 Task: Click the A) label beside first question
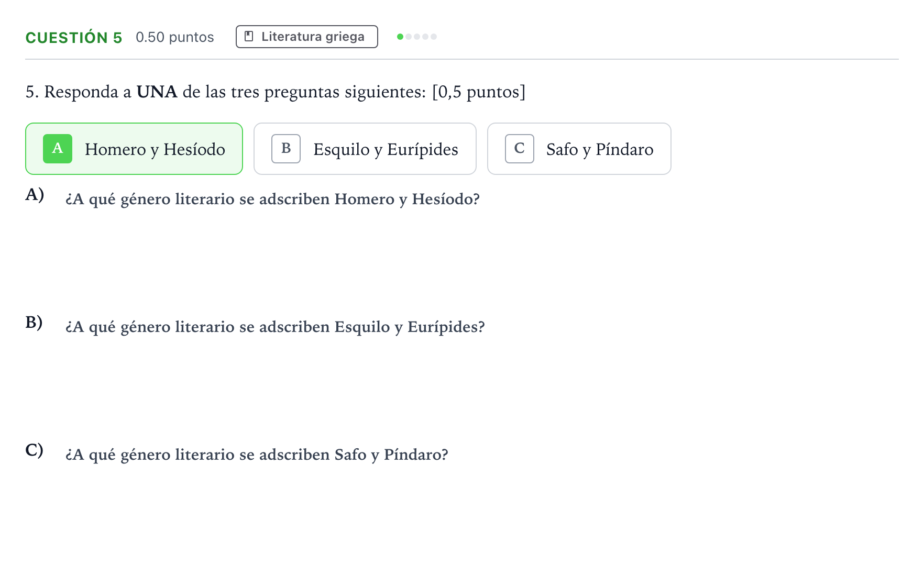tap(35, 194)
